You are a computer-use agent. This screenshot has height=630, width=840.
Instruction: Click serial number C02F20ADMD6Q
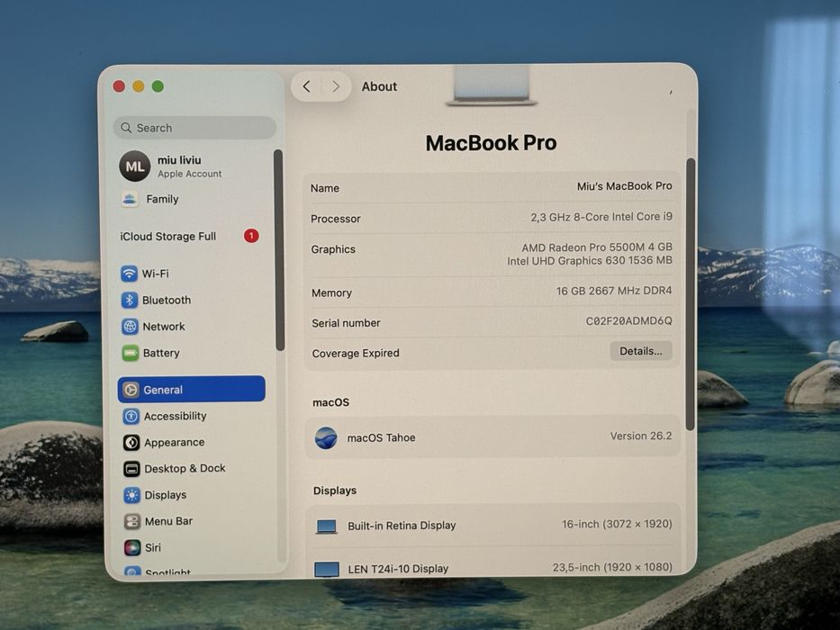[x=628, y=321]
